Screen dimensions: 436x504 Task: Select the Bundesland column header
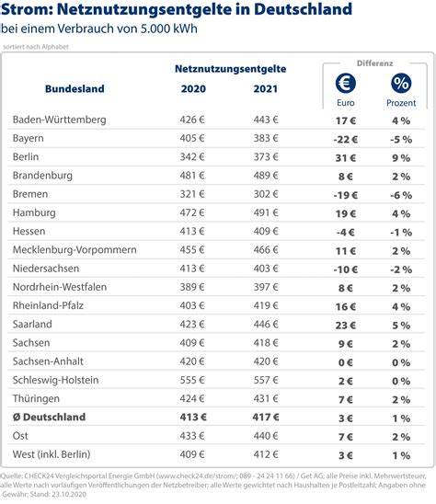coord(75,88)
